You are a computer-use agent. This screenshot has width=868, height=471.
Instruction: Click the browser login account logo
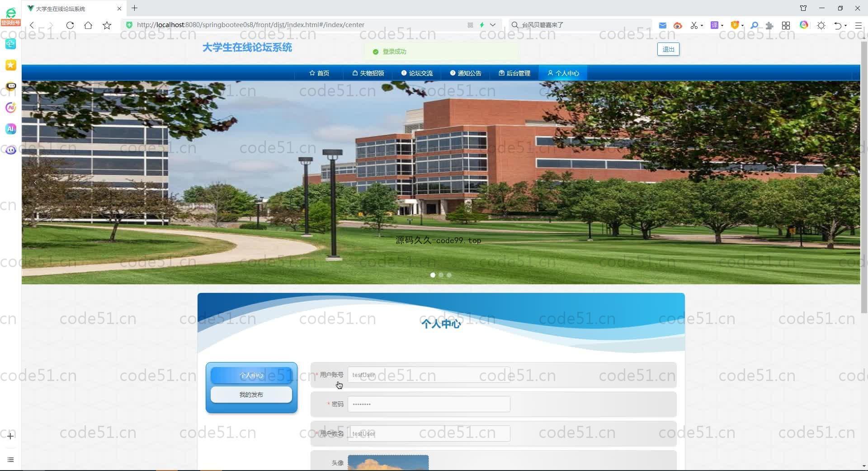[x=10, y=17]
